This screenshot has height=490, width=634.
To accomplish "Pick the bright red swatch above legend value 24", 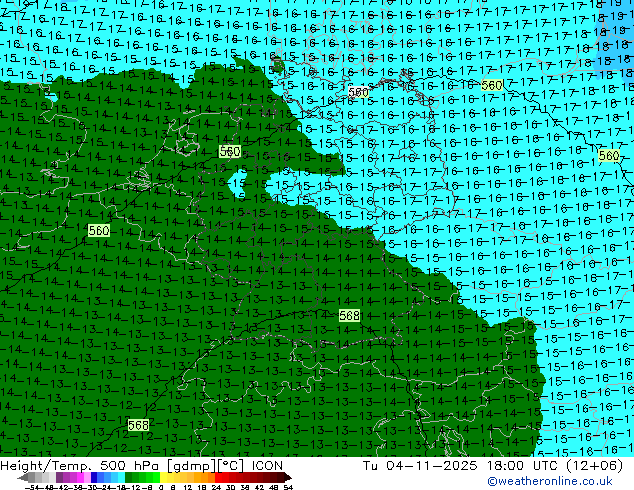I will pyautogui.click(x=218, y=477).
